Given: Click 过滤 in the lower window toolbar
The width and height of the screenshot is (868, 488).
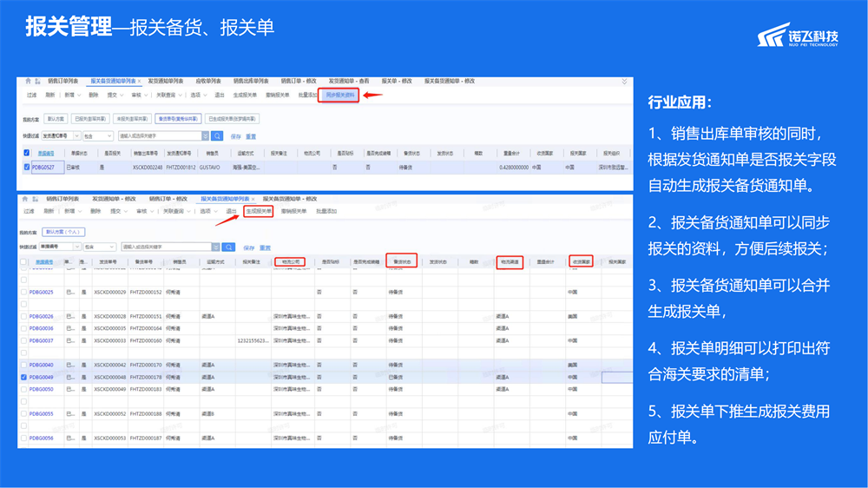Looking at the screenshot, I should click(x=29, y=211).
